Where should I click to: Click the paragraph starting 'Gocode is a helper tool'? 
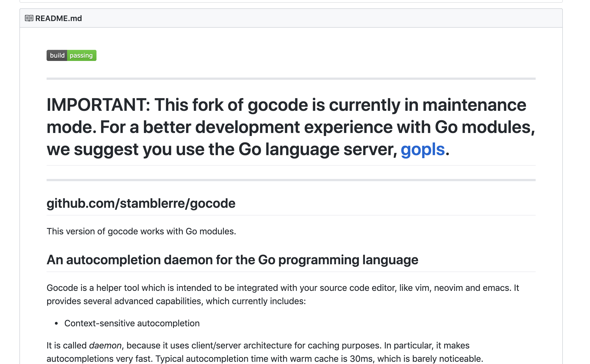(x=283, y=294)
